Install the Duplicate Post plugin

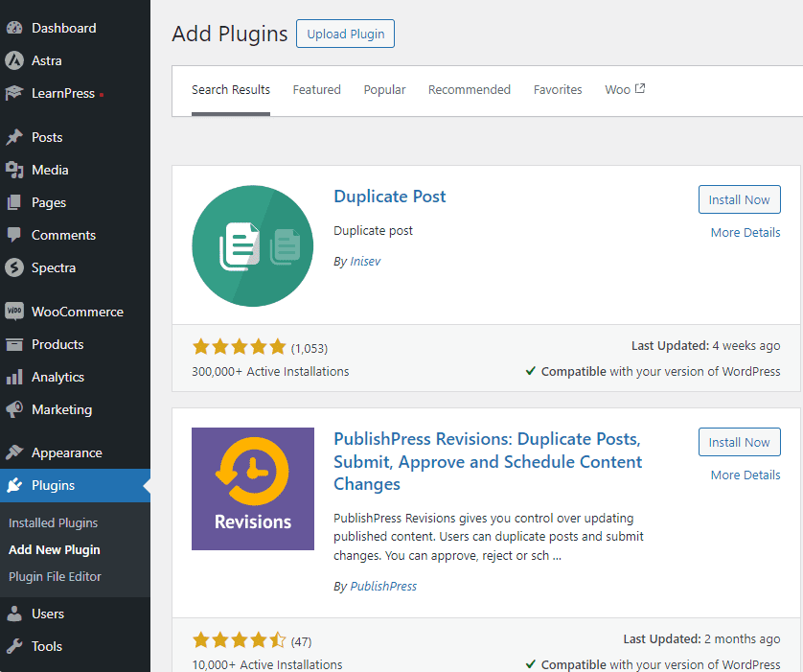[739, 199]
